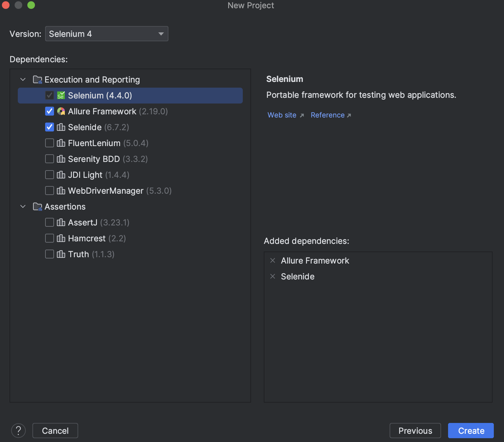Viewport: 504px width, 442px height.
Task: Enable the FluentLenium checkbox
Action: [50, 143]
